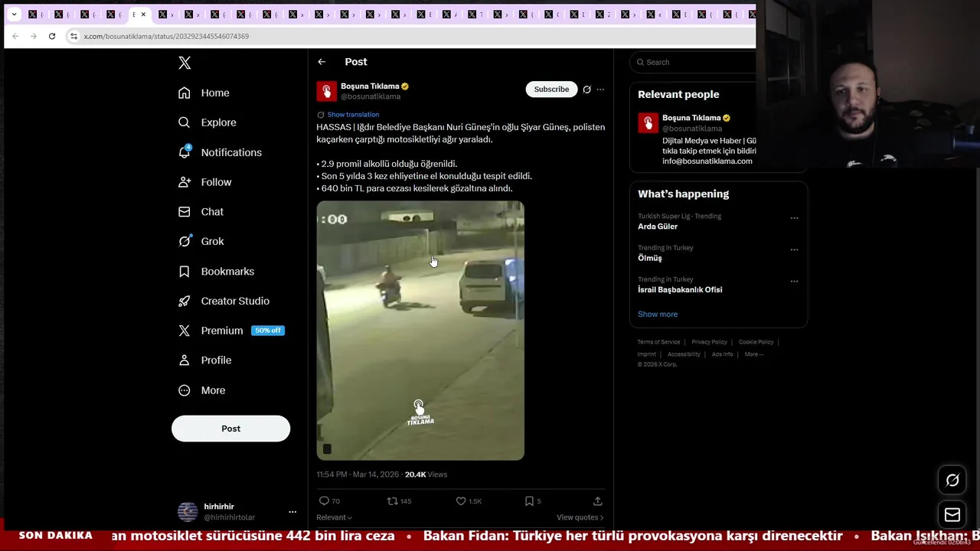The image size is (980, 551).
Task: Click the browser back arrow
Action: [15, 36]
